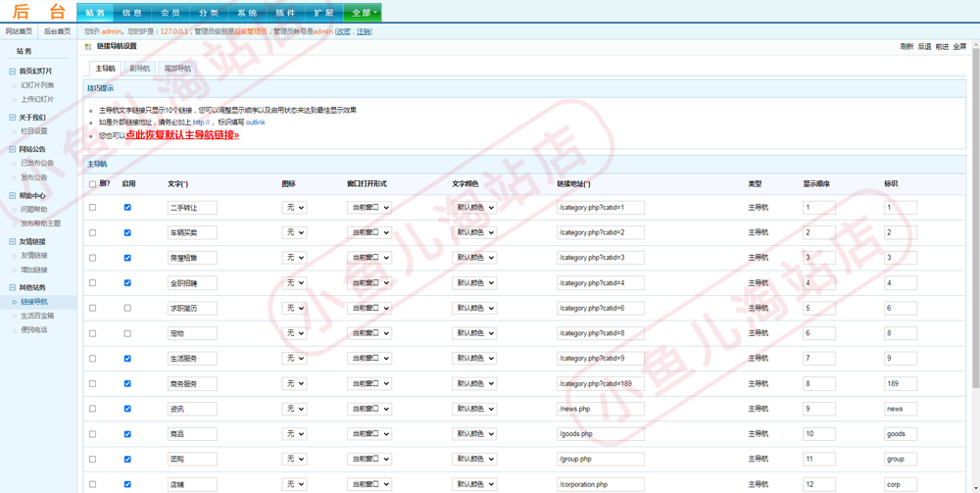Click 全屏 for fullscreen
Image resolution: width=980 pixels, height=493 pixels.
pyautogui.click(x=959, y=47)
